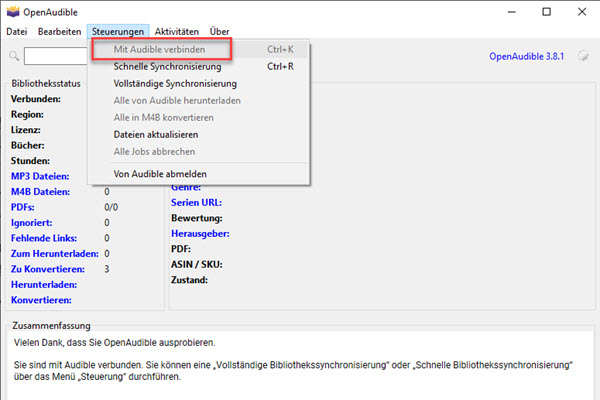Close the Steuerungen menu
The image size is (600, 400).
(118, 32)
